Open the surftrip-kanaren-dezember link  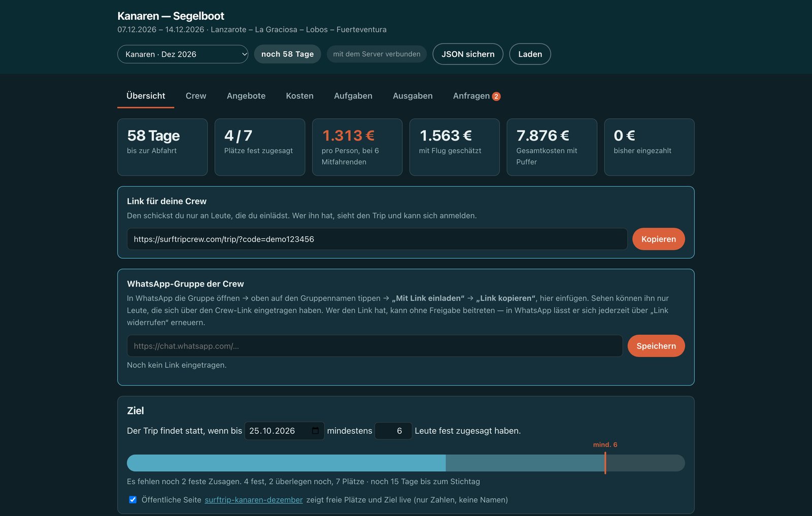[x=254, y=500]
